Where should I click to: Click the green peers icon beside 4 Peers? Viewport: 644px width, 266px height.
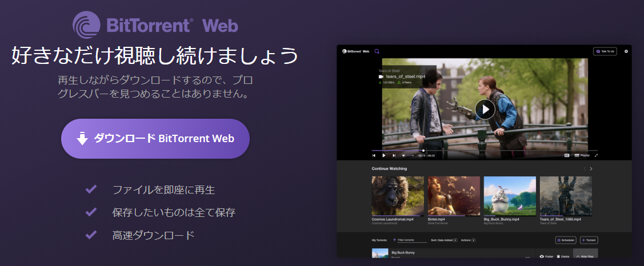(399, 83)
